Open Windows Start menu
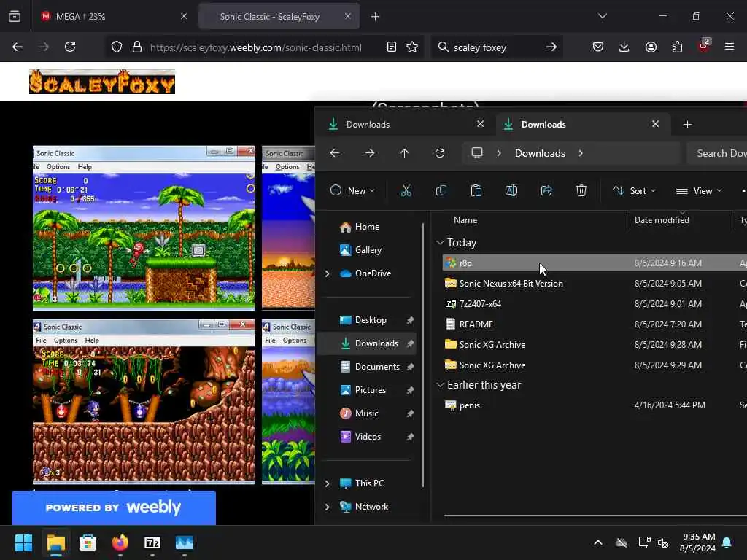Image resolution: width=747 pixels, height=560 pixels. click(x=23, y=542)
